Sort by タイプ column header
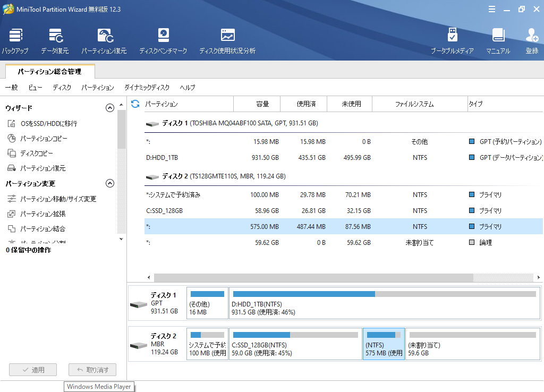The height and width of the screenshot is (392, 544). pyautogui.click(x=505, y=104)
